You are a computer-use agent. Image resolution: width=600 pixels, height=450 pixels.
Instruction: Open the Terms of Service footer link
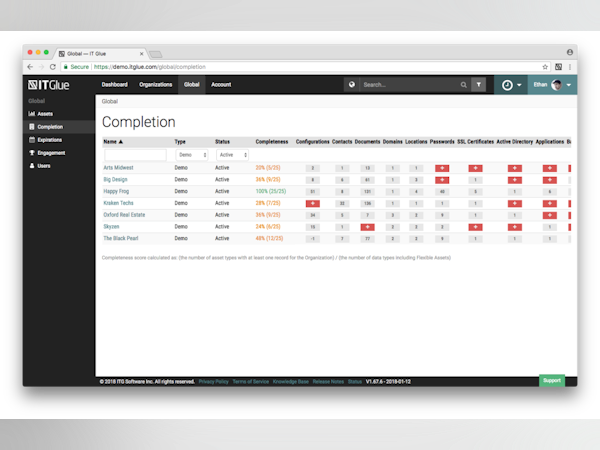tap(251, 382)
